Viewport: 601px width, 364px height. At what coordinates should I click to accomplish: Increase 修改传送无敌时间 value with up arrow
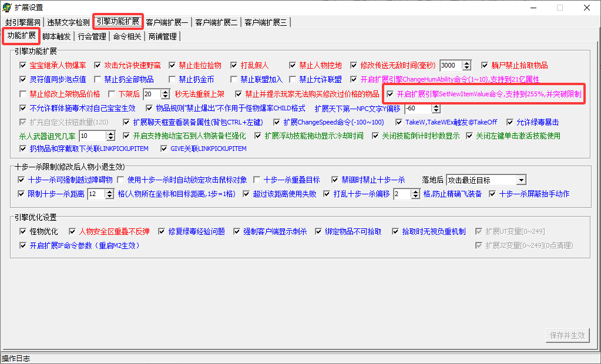[466, 63]
